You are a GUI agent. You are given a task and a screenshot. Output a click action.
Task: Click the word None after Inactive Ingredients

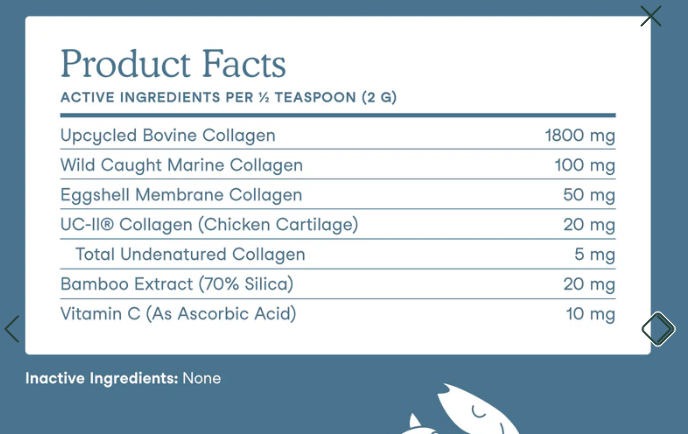(x=201, y=378)
